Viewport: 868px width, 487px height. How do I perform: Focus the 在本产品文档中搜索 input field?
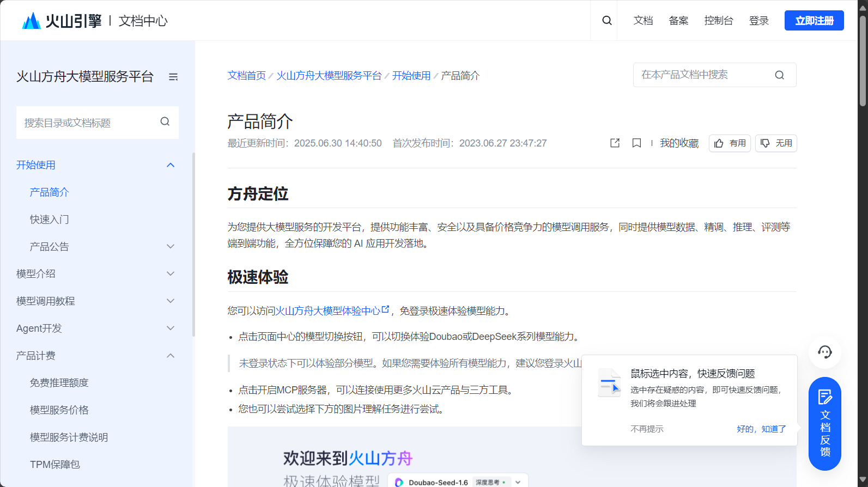pos(714,75)
